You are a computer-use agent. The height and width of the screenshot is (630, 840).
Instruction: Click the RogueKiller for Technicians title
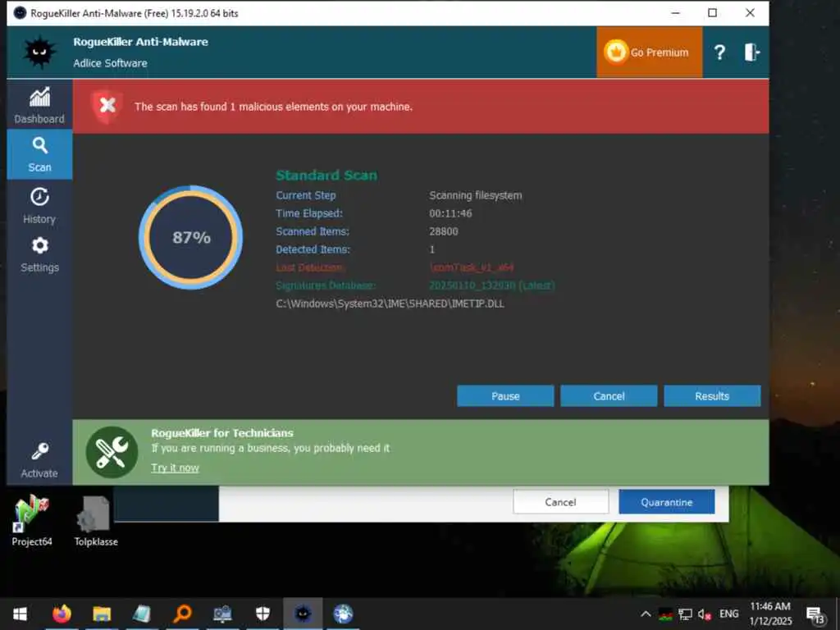tap(221, 433)
